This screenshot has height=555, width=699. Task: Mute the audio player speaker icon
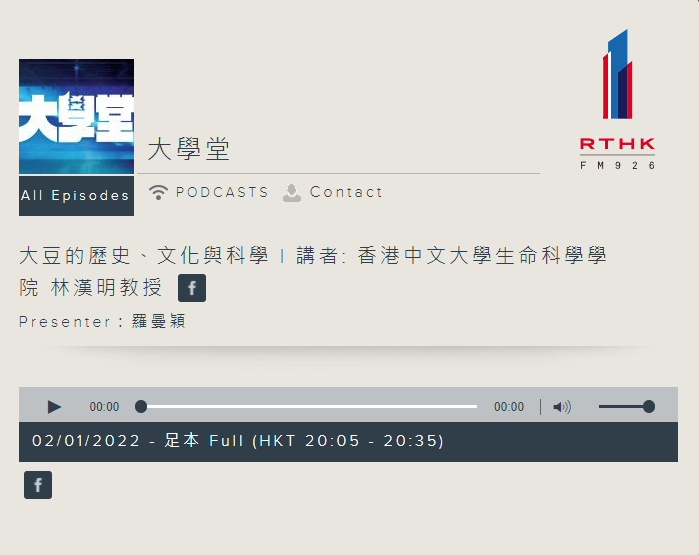coord(562,407)
